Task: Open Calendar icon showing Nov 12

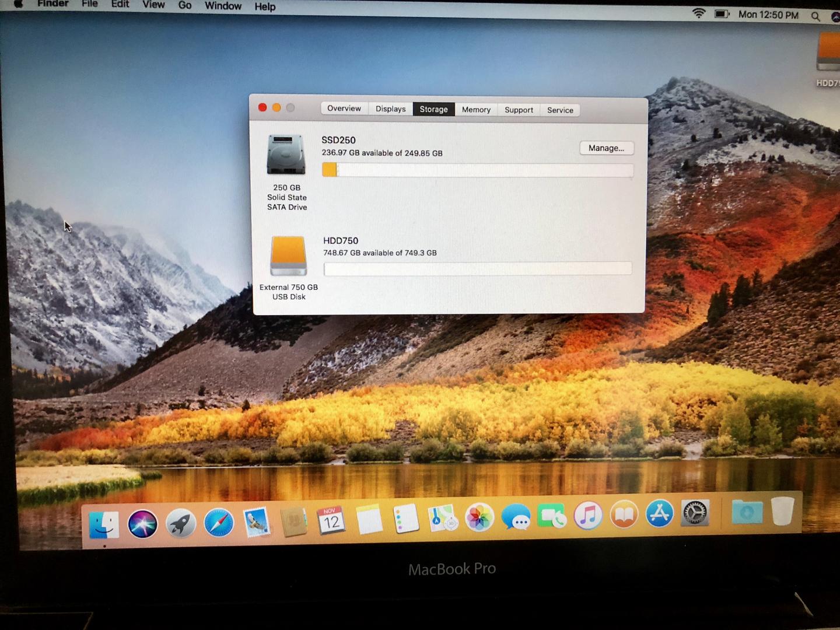Action: click(x=331, y=520)
